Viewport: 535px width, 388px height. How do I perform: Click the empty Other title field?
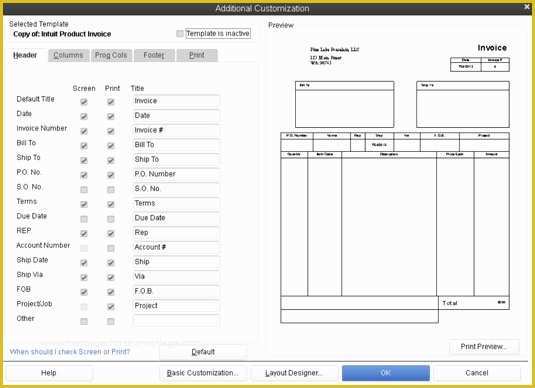point(176,321)
